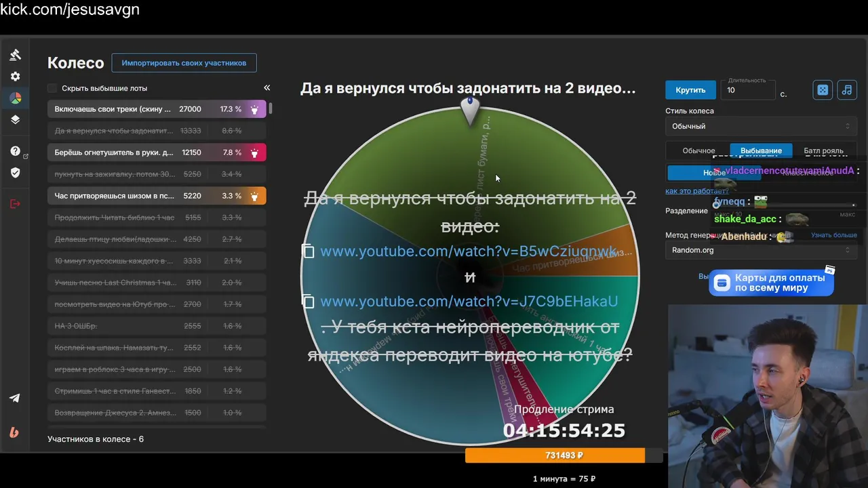Screen dimensions: 868x488
Task: Click the amount value 27000
Action: (x=190, y=109)
